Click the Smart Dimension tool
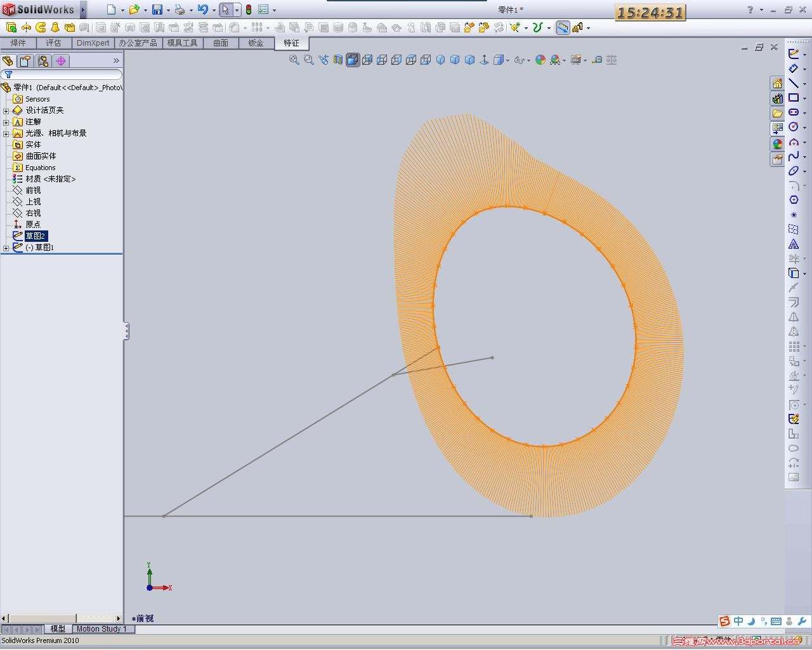Image resolution: width=812 pixels, height=650 pixels. click(x=794, y=69)
